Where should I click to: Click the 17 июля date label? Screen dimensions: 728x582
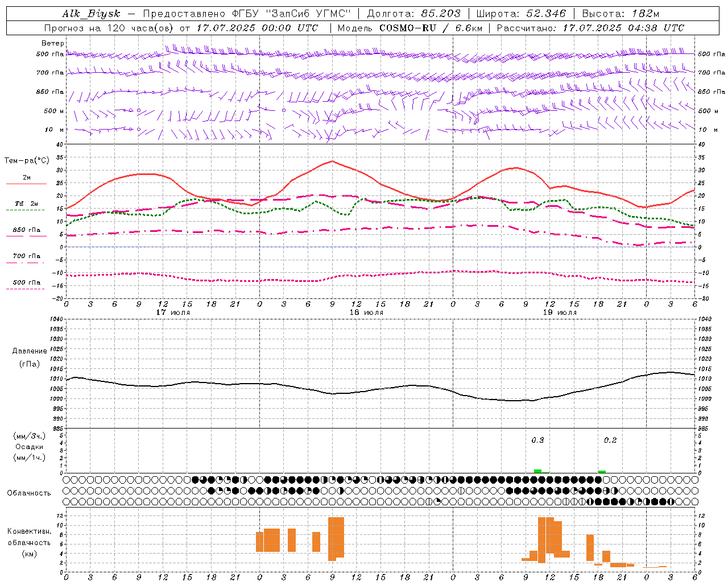[173, 313]
